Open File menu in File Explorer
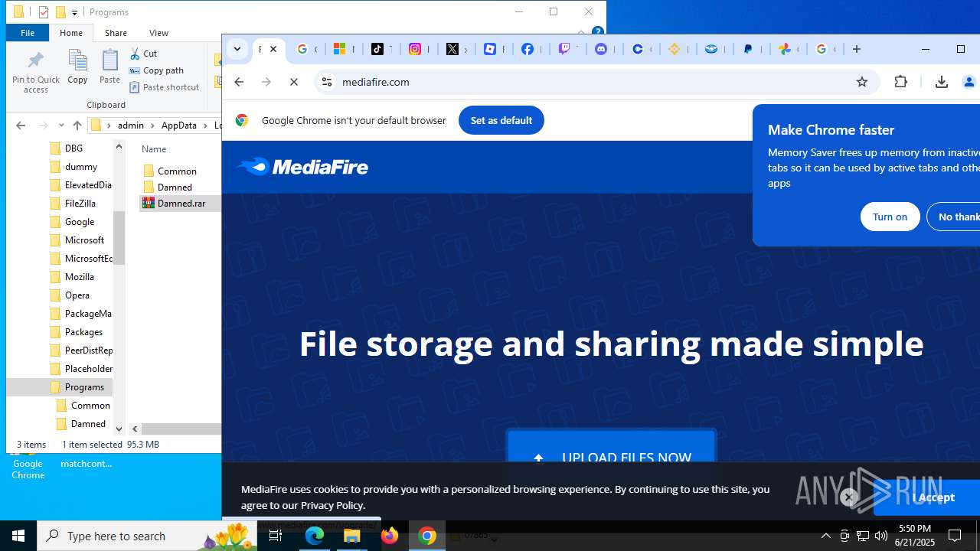 [28, 33]
